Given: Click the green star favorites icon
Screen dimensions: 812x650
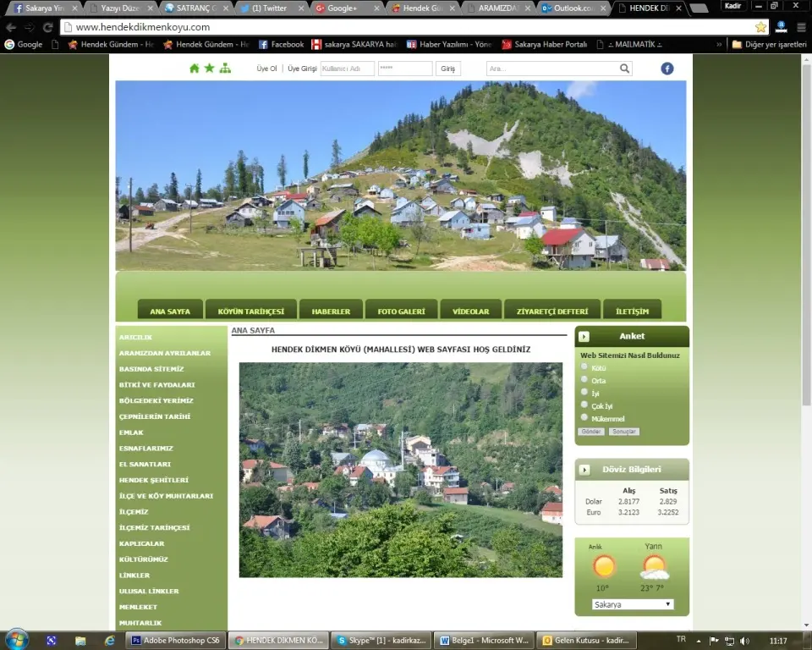Looking at the screenshot, I should tap(209, 68).
